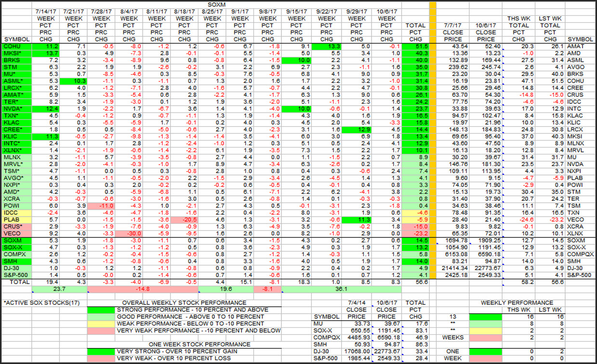Click the "MKSI*" symbol cell
The image size is (597, 364).
tap(17, 53)
